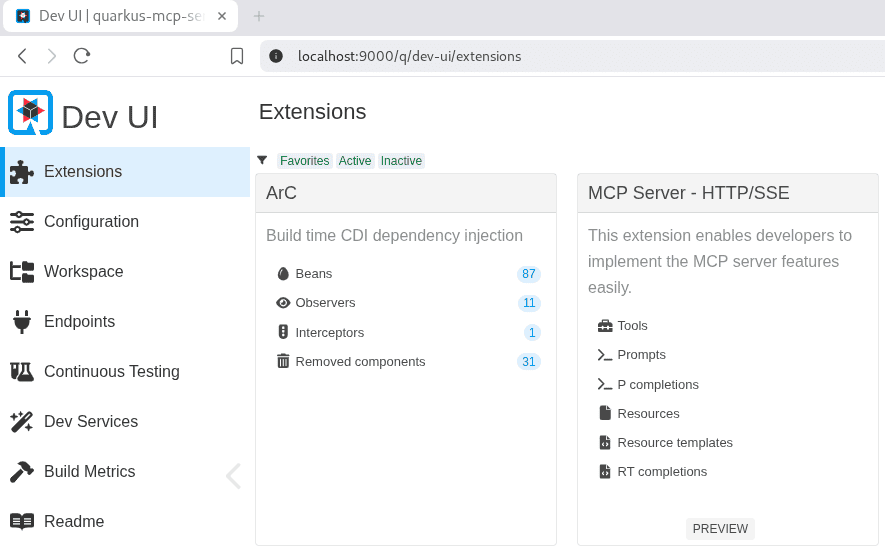This screenshot has width=885, height=553.
Task: Open the Configuration page
Action: coord(125,222)
